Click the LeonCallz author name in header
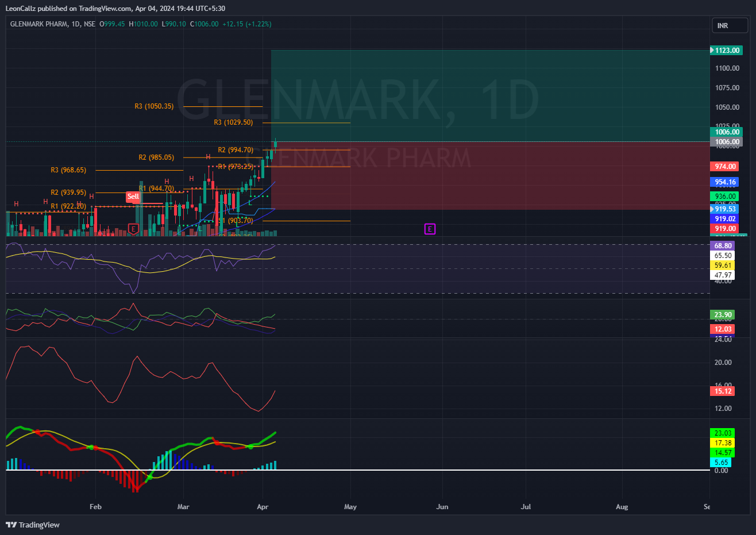756x535 pixels. coord(21,9)
